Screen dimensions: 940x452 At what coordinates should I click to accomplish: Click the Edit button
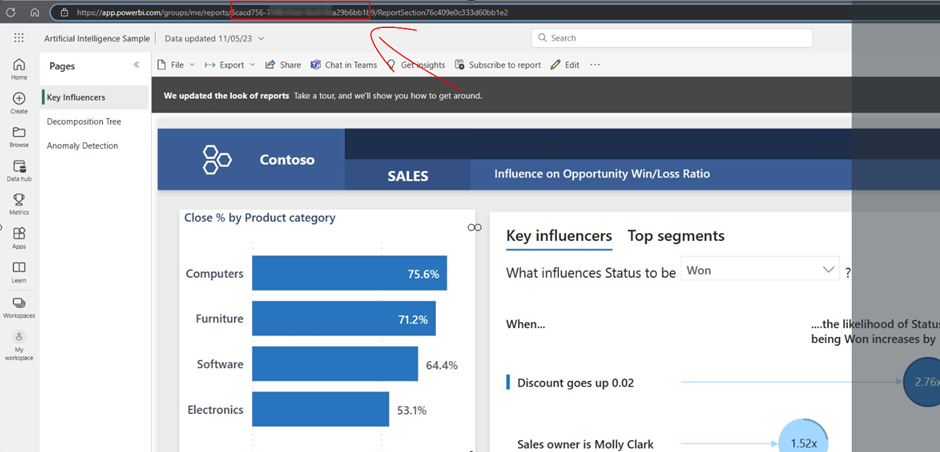tap(565, 65)
